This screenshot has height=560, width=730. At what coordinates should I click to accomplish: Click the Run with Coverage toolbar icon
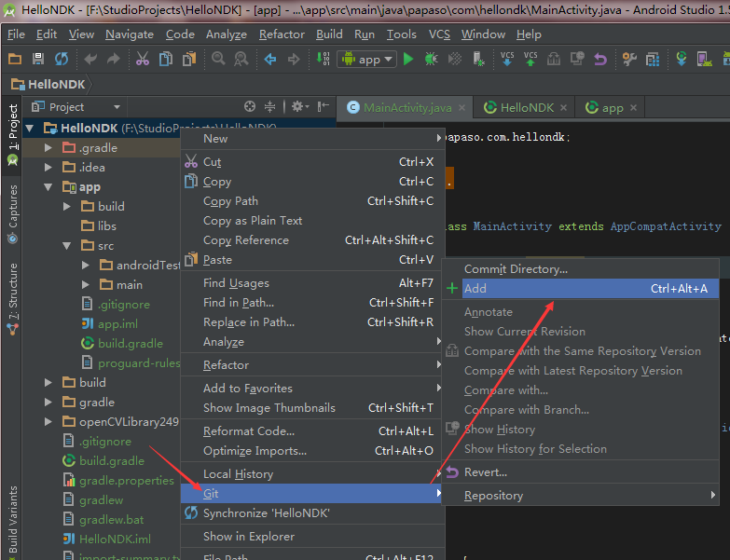[454, 59]
